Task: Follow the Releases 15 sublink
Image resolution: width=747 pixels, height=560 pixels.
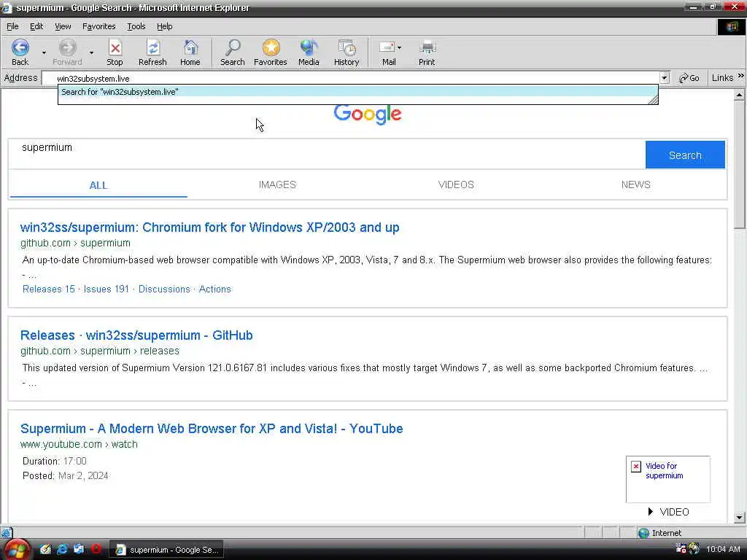Action: tap(49, 289)
